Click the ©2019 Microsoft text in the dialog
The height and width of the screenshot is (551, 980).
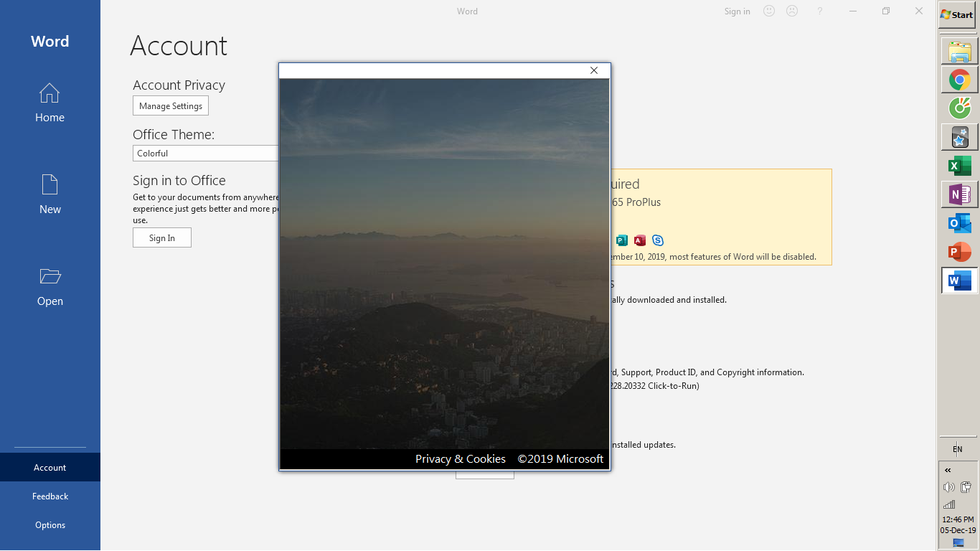pos(560,459)
